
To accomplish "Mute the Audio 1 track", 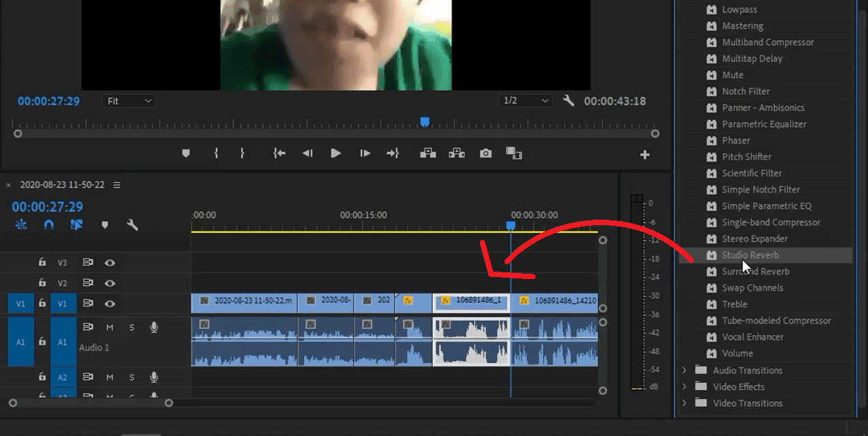I will coord(110,327).
